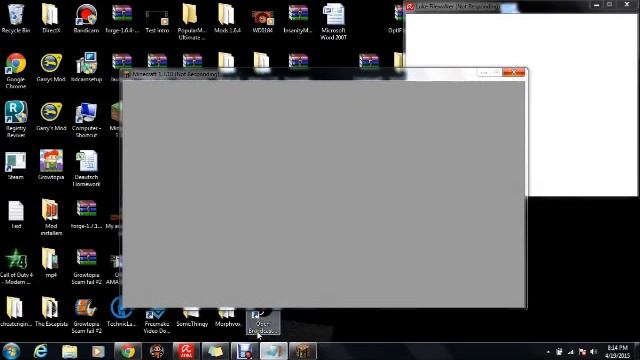Launch the Open Broadcaster shortcut
Image resolution: width=640 pixels, height=360 pixels.
262,322
